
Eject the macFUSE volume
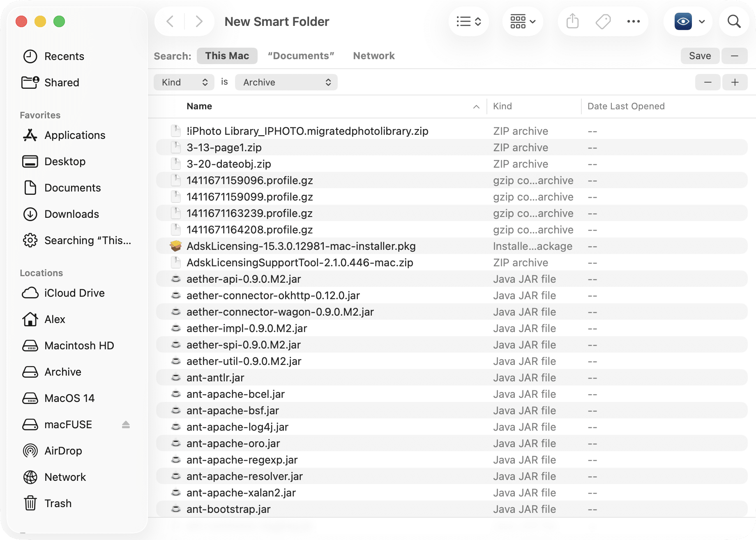126,425
